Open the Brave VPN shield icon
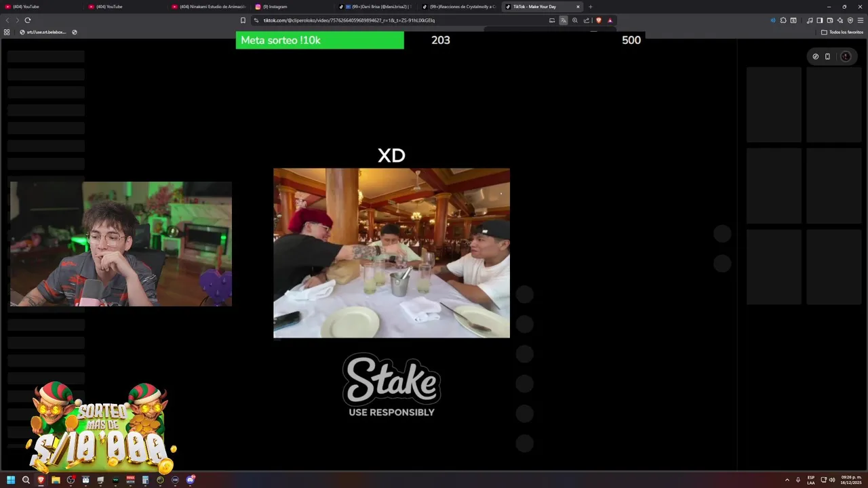Screen dimensions: 868x488 click(x=850, y=20)
